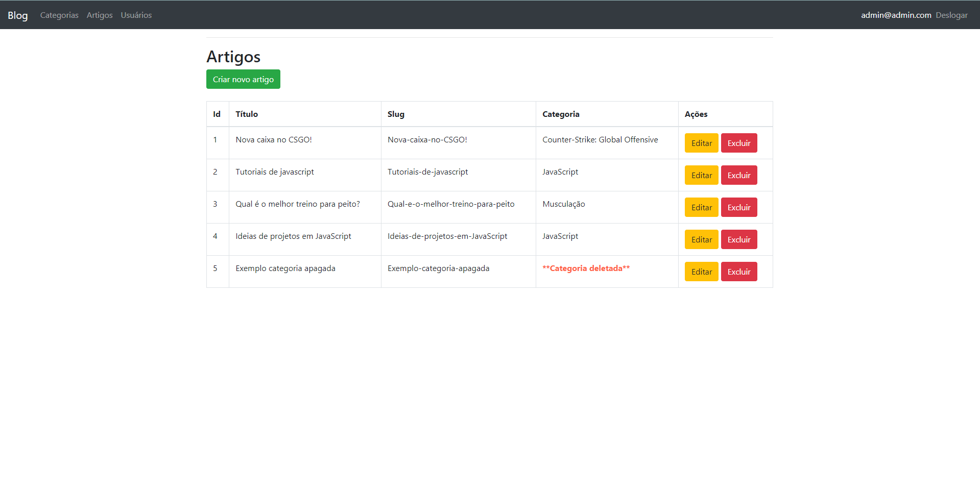Click the admin@admin.com account label
Screen dimensions: 980x491
click(x=895, y=15)
